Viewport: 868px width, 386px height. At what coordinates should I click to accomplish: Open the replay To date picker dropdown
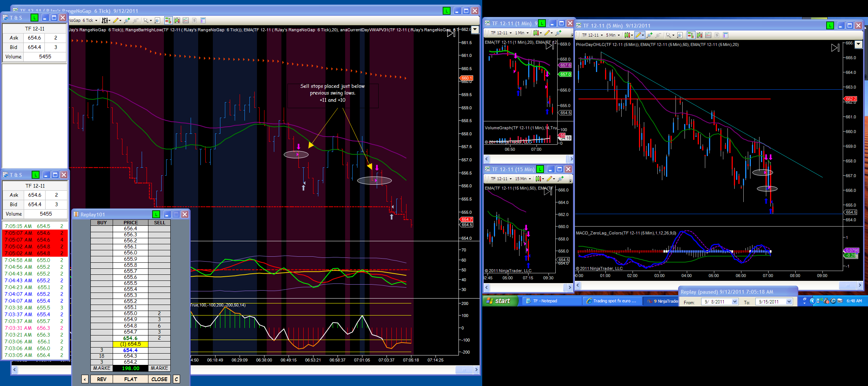(789, 302)
